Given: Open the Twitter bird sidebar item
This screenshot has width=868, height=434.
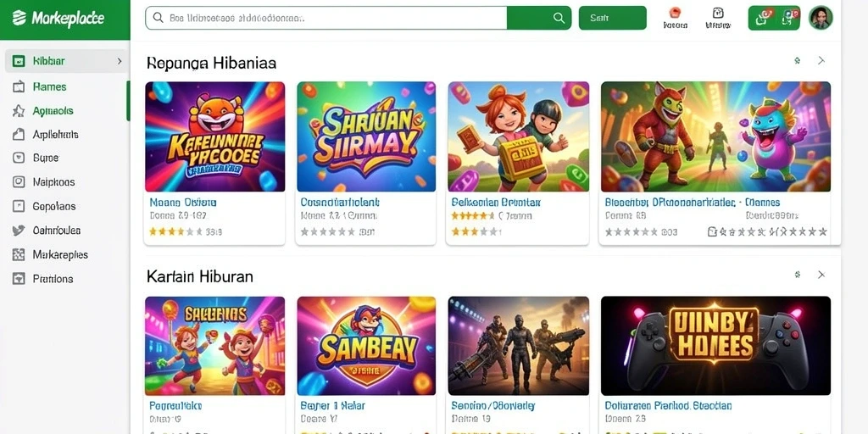Looking at the screenshot, I should [19, 231].
